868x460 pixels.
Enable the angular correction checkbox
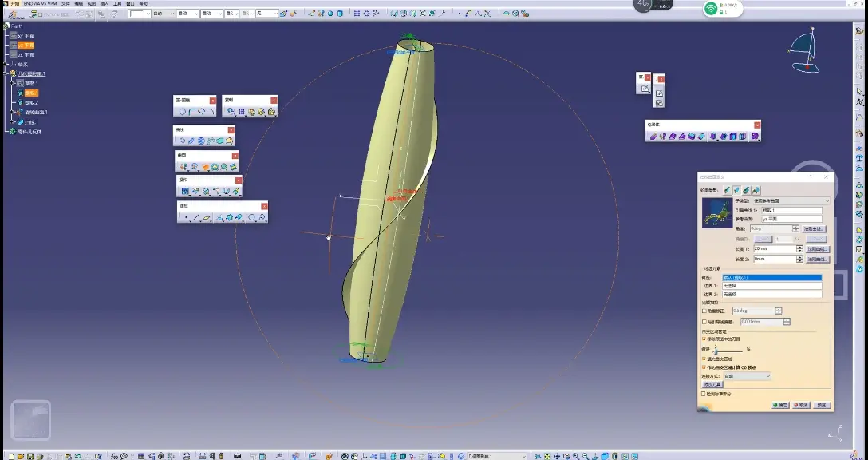click(704, 311)
